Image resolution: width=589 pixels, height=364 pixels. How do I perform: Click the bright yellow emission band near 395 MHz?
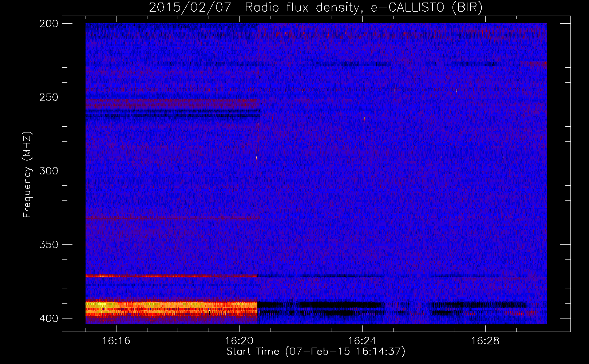coord(171,309)
